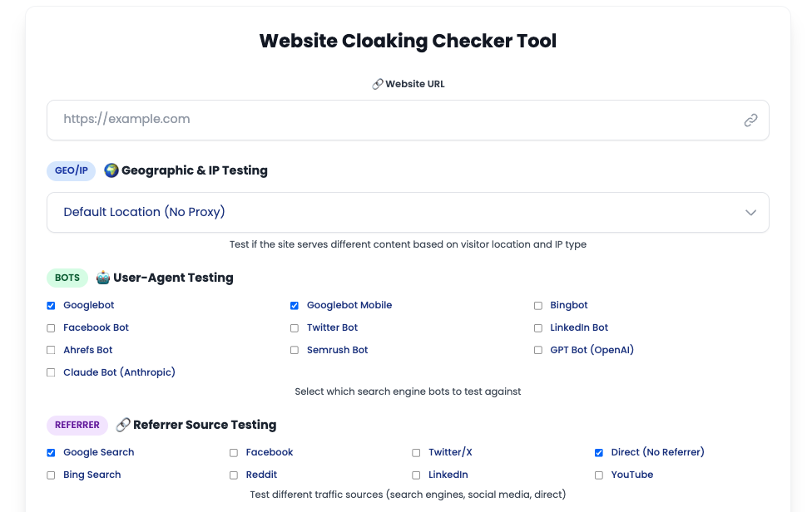Viewport: 812px width, 512px height.
Task: Click the GEO/IP badge
Action: [x=72, y=170]
